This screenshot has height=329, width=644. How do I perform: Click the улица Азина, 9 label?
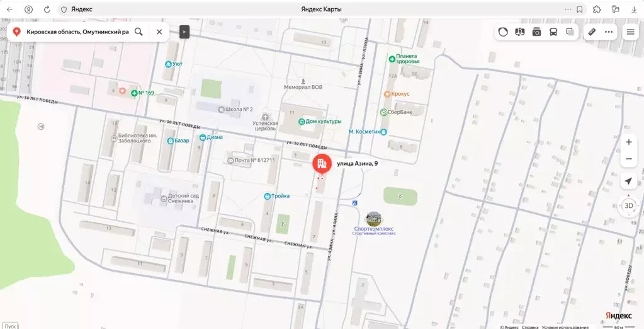(x=358, y=164)
